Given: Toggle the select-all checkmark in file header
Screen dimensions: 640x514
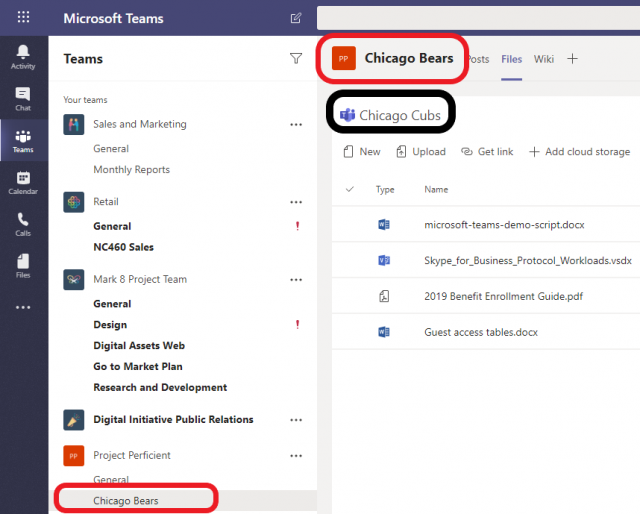Looking at the screenshot, I should point(349,189).
